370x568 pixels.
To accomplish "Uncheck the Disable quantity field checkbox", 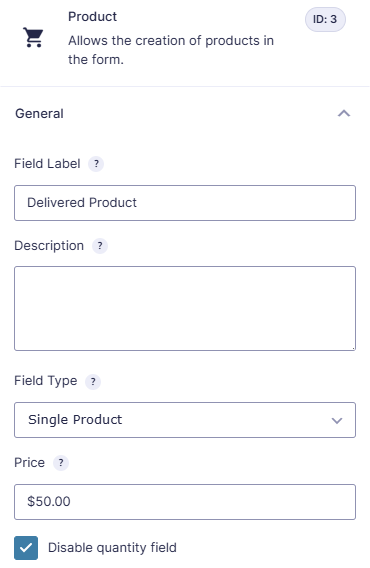I will coord(26,548).
